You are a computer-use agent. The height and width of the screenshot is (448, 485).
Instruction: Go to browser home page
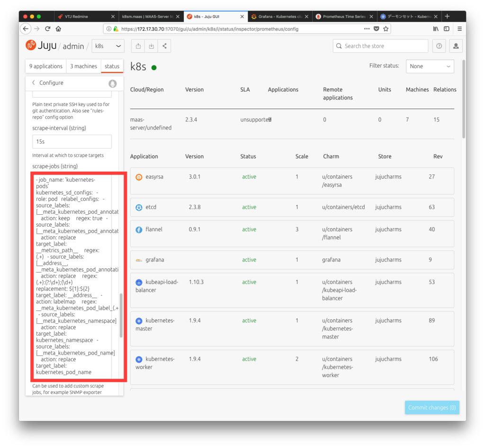(58, 29)
